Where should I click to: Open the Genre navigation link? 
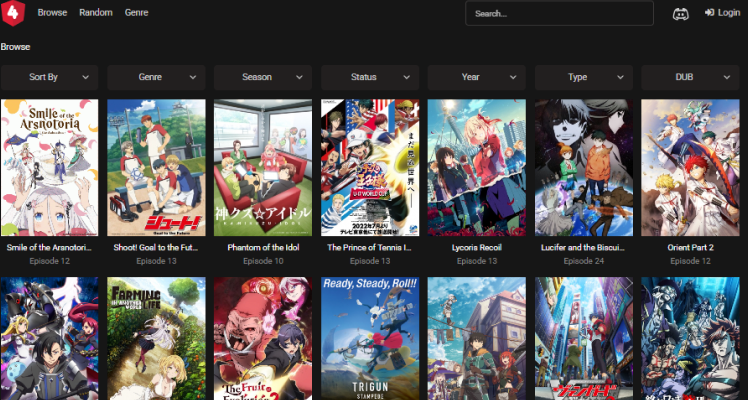click(x=137, y=13)
